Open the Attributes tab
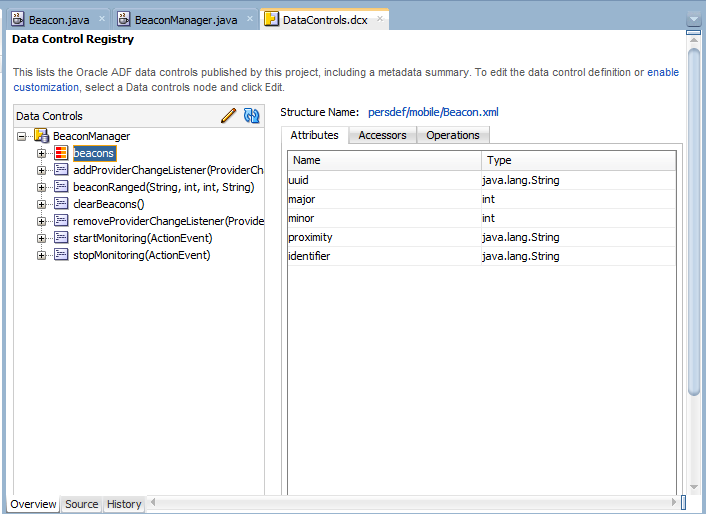This screenshot has width=706, height=514. click(314, 135)
